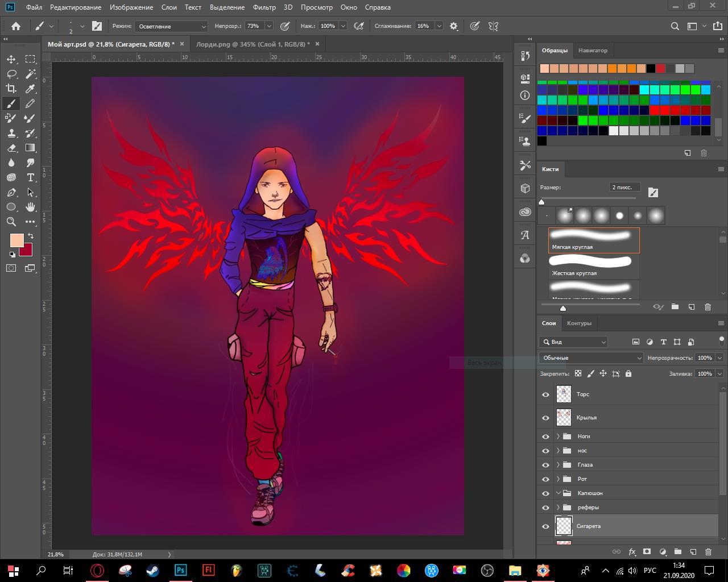Add a layer mask

pos(647,551)
